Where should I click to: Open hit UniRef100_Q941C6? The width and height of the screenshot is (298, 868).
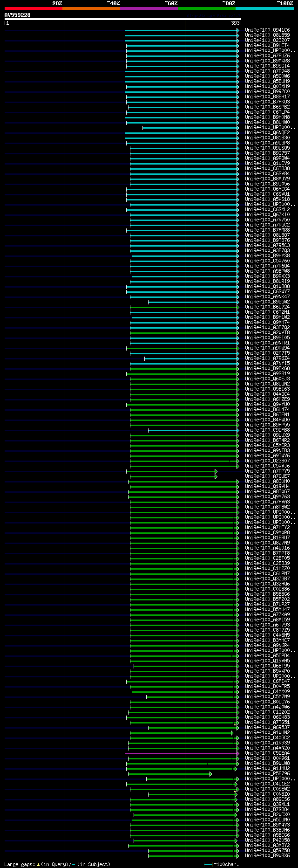pyautogui.click(x=267, y=30)
